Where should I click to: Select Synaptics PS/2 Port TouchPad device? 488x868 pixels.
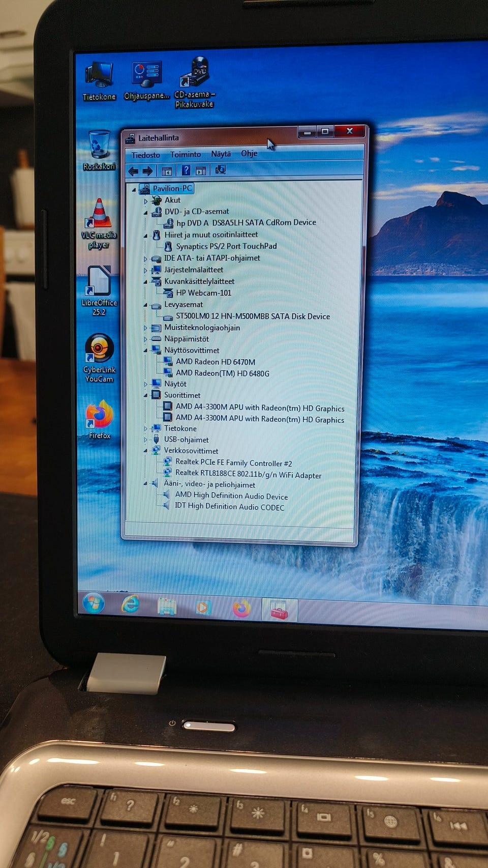(226, 246)
